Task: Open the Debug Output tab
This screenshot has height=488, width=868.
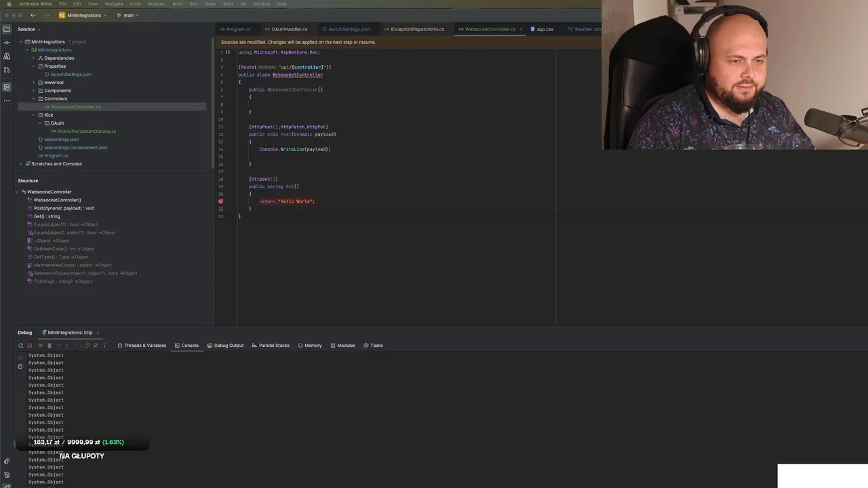Action: click(225, 346)
